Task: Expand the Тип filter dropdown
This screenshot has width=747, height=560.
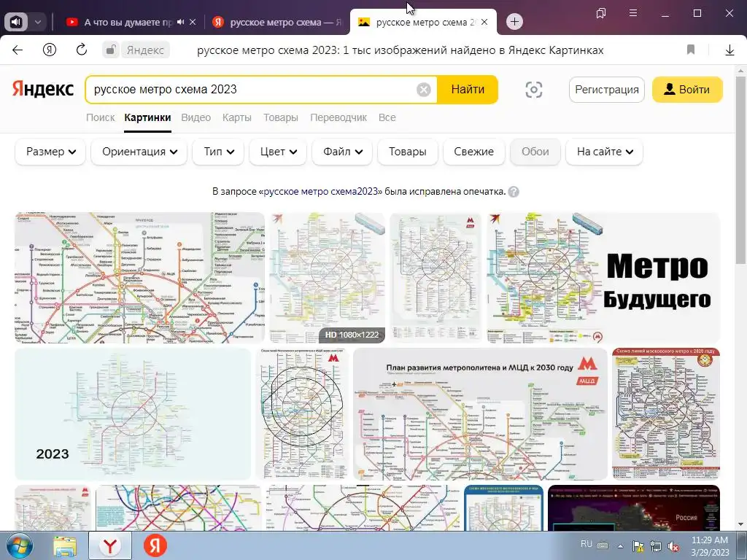Action: point(219,152)
